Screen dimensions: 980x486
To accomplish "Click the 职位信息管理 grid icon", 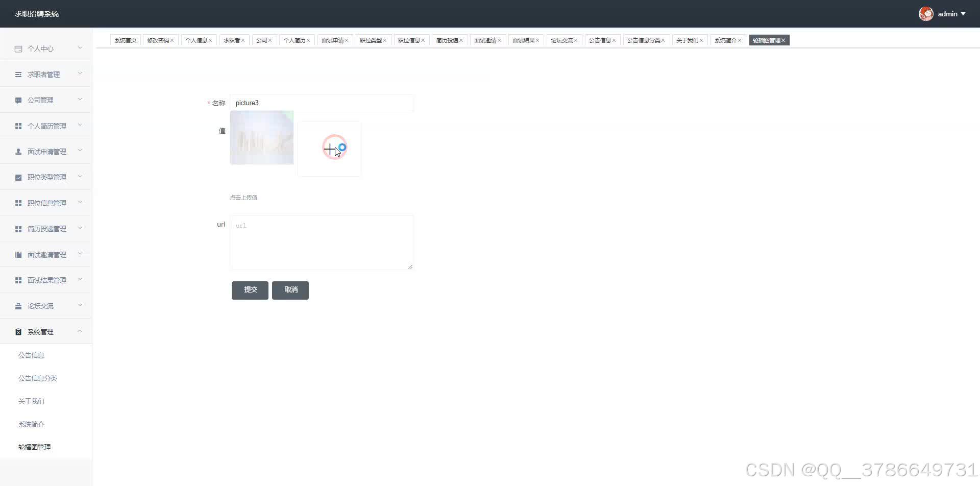I will coord(18,203).
